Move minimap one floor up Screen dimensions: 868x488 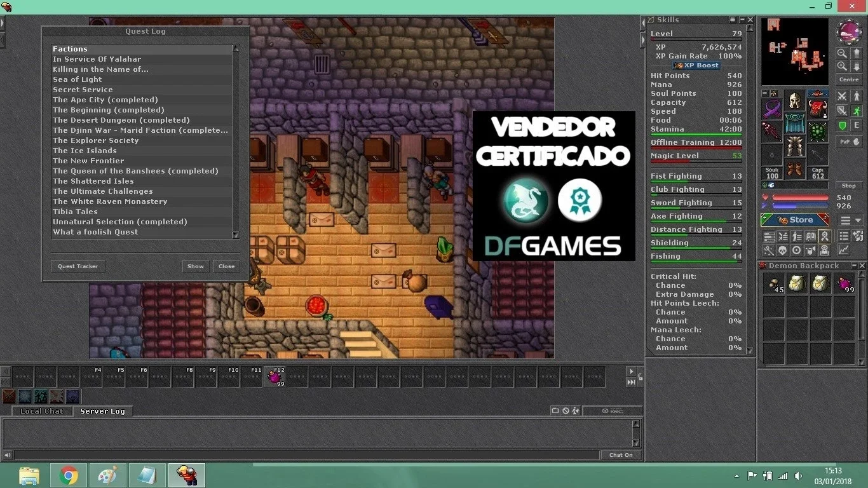[856, 53]
